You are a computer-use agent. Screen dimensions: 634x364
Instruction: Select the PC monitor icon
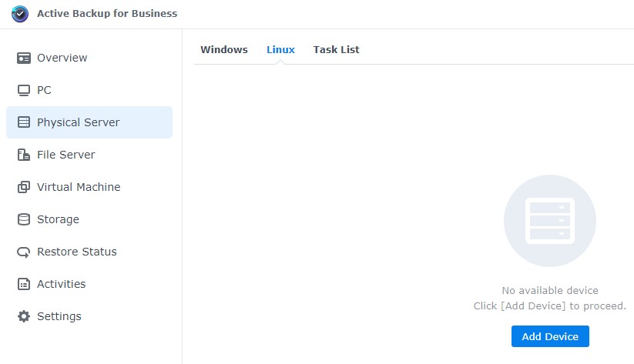(23, 90)
